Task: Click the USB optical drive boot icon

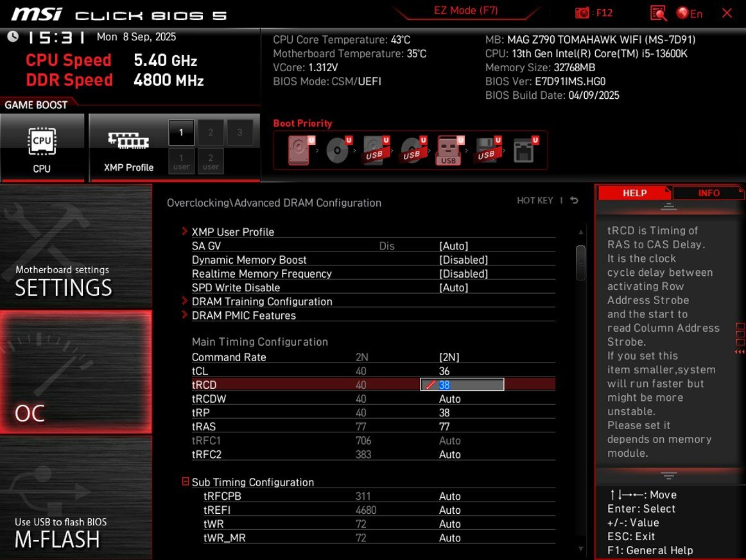Action: pyautogui.click(x=413, y=150)
